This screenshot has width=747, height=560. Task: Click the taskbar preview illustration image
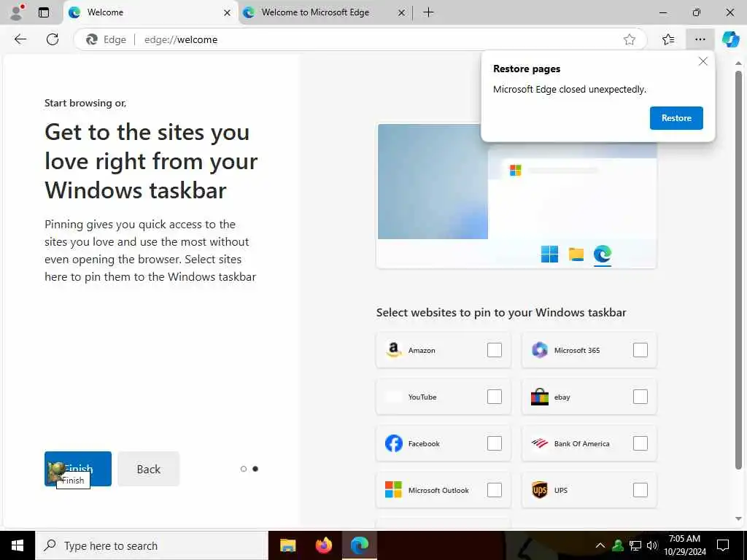516,196
